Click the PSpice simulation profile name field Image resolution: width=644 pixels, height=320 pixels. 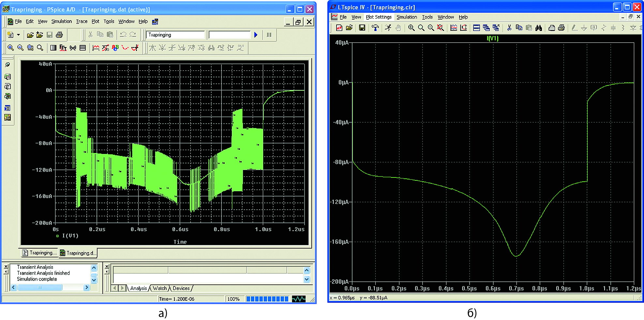[175, 35]
